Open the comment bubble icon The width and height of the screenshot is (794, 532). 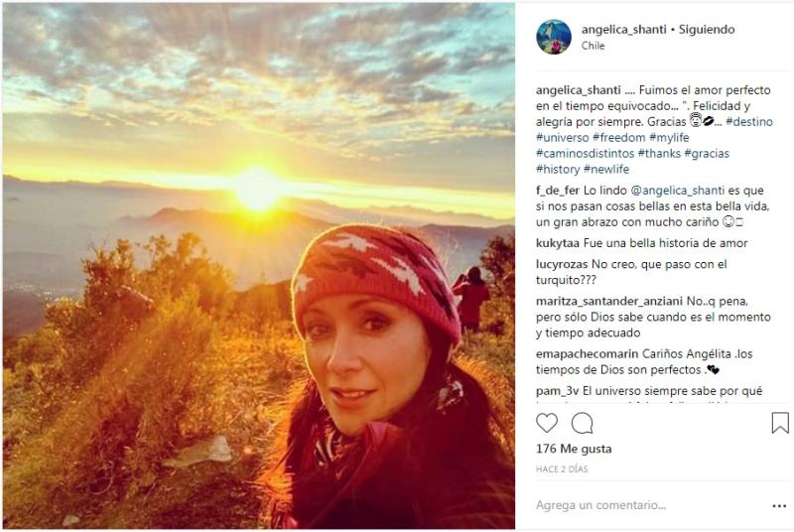(x=582, y=423)
